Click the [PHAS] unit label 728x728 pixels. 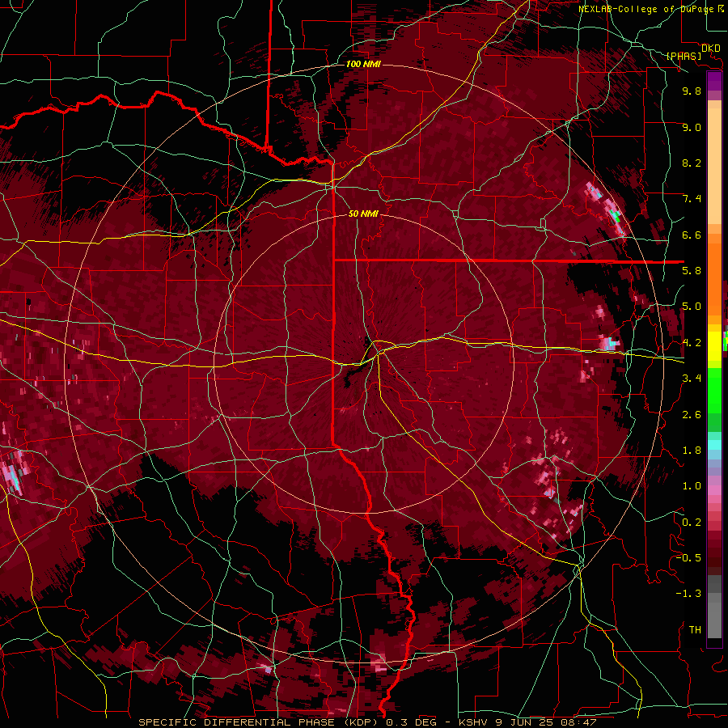pos(684,57)
